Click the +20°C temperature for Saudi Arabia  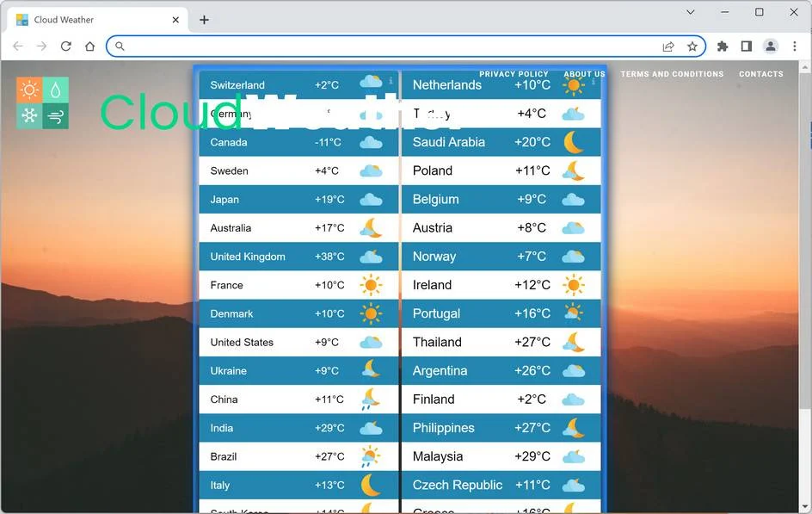click(532, 142)
